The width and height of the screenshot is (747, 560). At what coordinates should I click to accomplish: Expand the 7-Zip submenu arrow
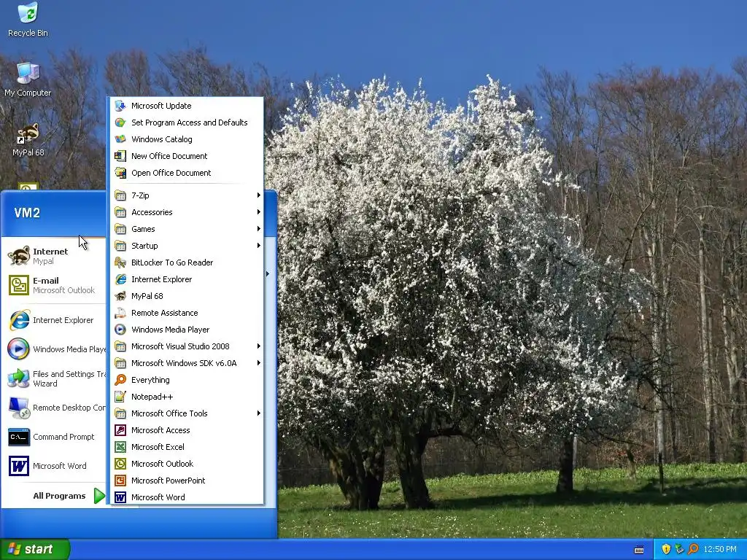click(258, 195)
